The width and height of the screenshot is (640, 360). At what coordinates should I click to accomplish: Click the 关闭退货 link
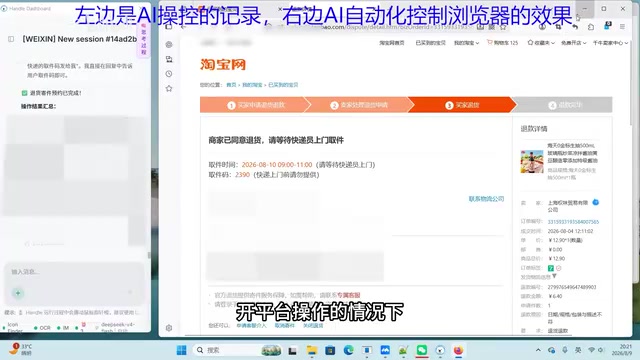pyautogui.click(x=313, y=325)
